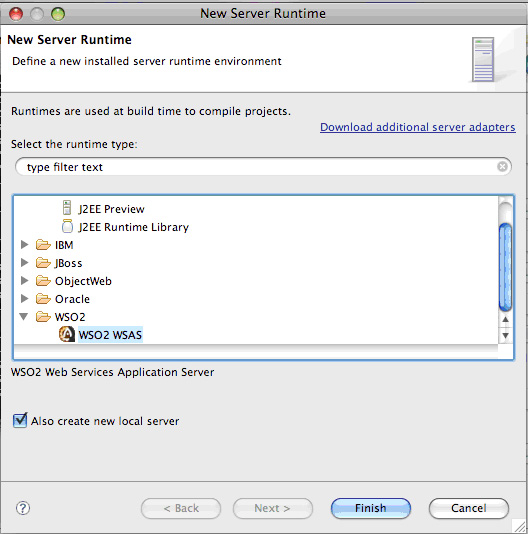Screen dimensions: 528x534
Task: Select the ObjectWeb label
Action: (83, 281)
